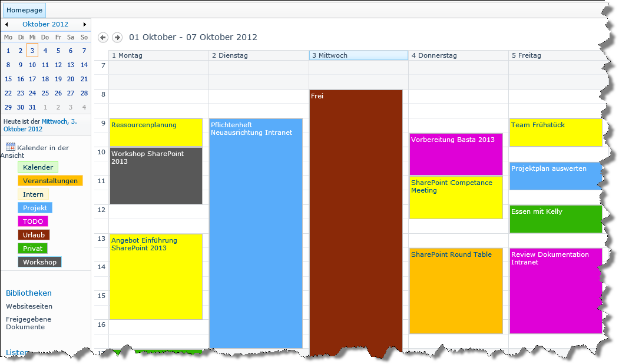
Task: Expand the Listen section
Action: tap(17, 352)
